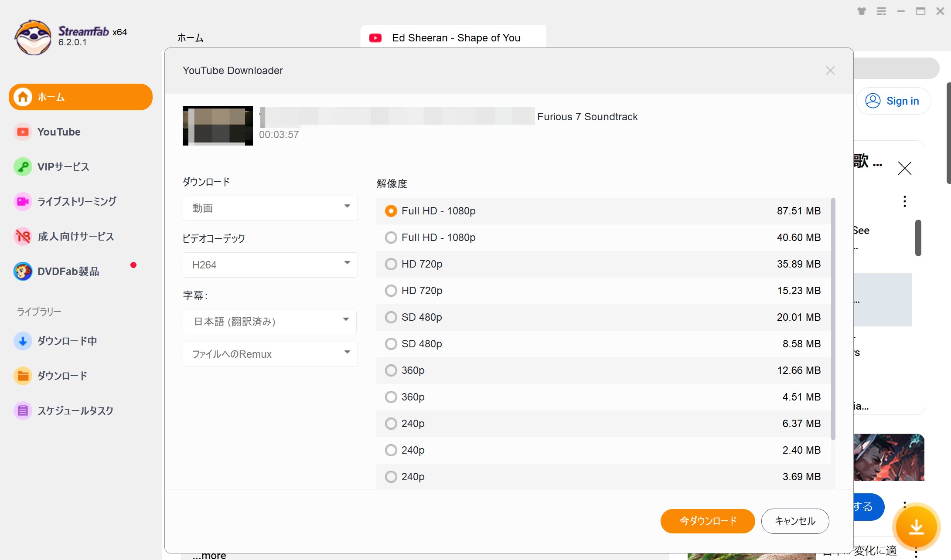Click the ダウンロード folder icon

click(23, 376)
